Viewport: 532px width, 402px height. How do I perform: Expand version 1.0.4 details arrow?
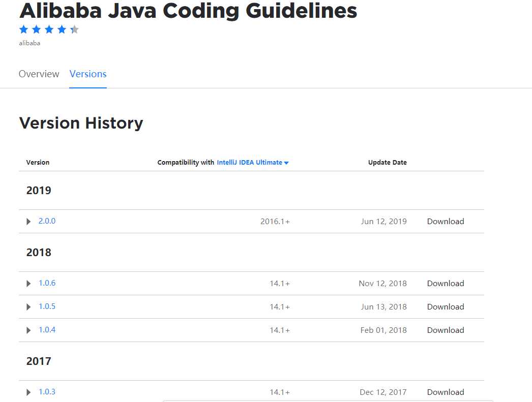tap(28, 330)
